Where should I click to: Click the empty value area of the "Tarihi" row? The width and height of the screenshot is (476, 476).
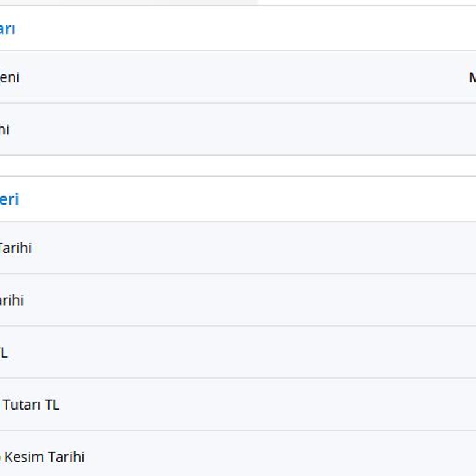(248, 249)
